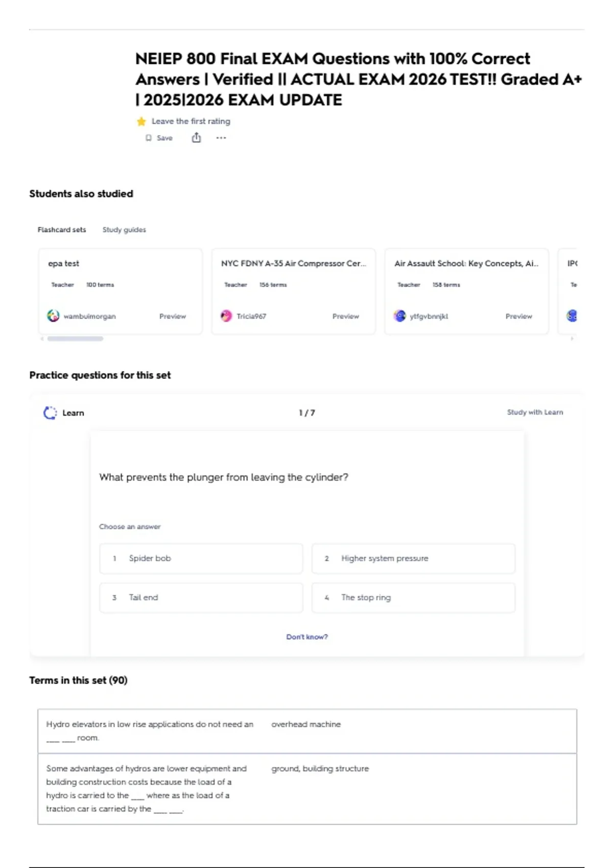Viewport: 613px width, 868px height.
Task: Open Tricia967's profile avatar
Action: point(226,316)
